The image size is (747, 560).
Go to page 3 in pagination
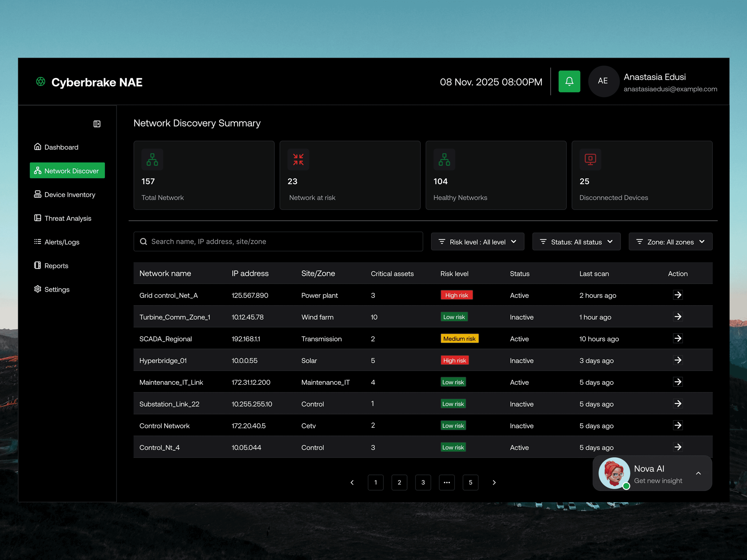(x=423, y=482)
